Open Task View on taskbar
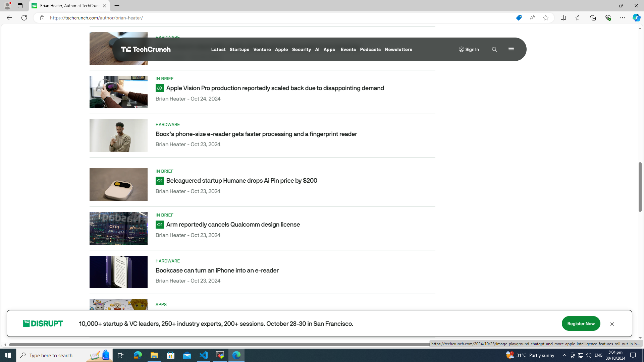 pos(120,355)
